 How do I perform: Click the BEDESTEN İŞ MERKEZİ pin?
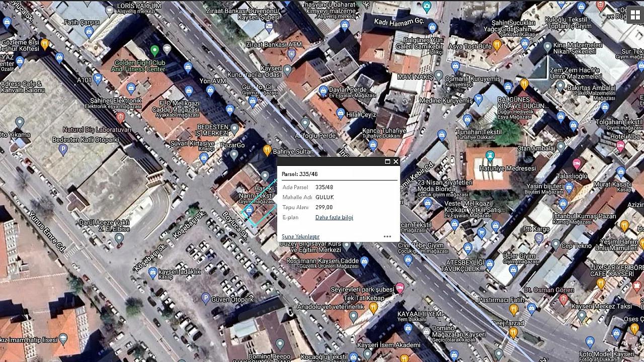[234, 128]
